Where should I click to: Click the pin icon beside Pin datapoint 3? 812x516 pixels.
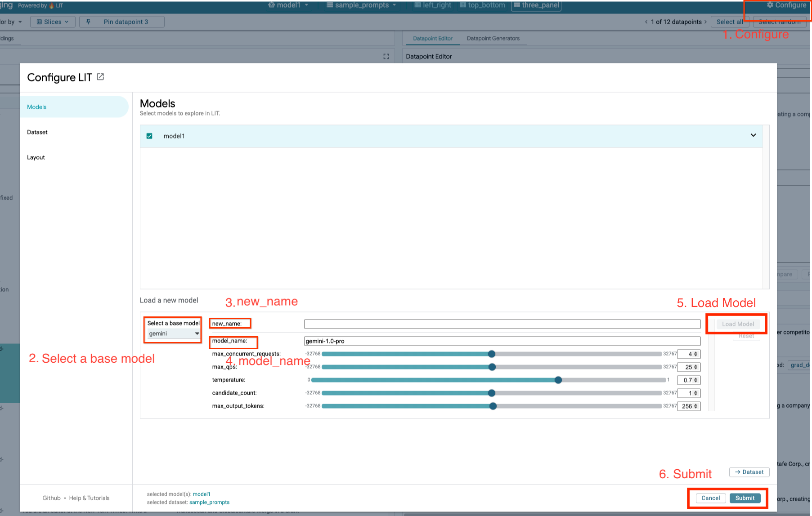click(88, 21)
